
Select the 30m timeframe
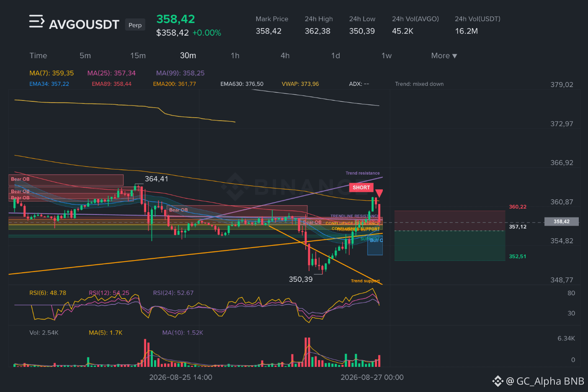pyautogui.click(x=188, y=56)
